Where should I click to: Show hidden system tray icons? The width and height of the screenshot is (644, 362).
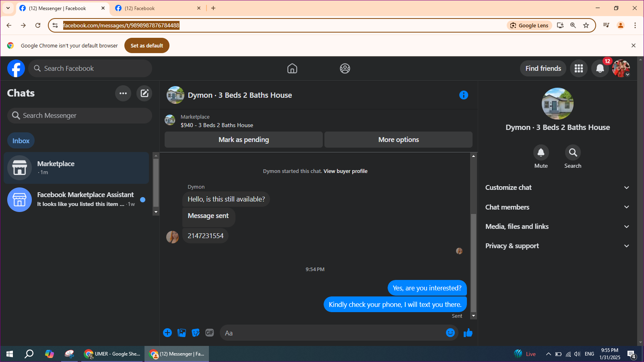point(548,354)
